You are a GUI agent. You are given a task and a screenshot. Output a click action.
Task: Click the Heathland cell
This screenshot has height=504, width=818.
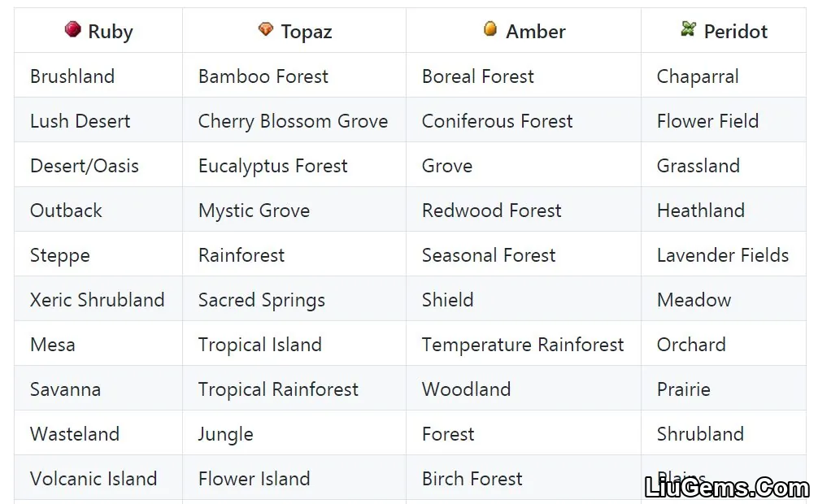pyautogui.click(x=701, y=211)
